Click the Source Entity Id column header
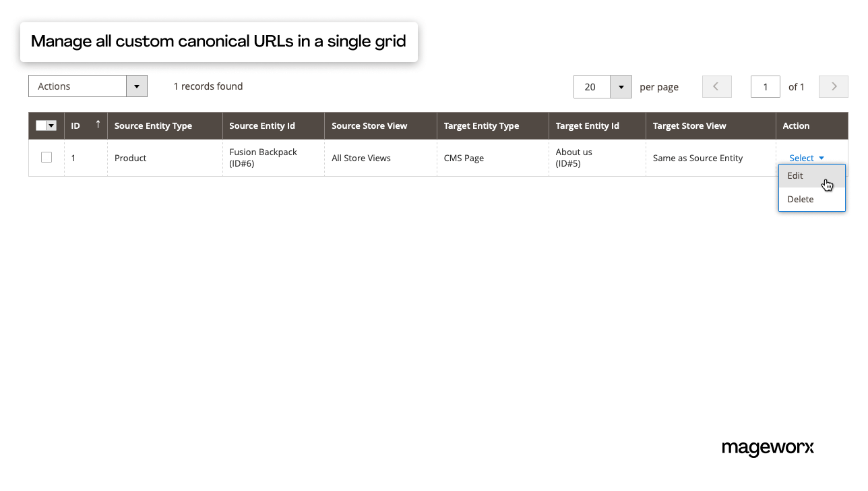The height and width of the screenshot is (491, 868). [262, 125]
